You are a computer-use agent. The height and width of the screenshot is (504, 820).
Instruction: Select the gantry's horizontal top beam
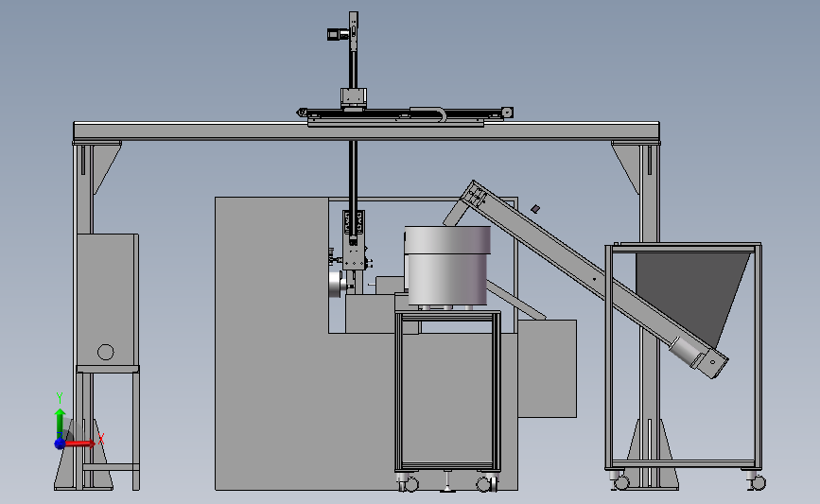[366, 130]
